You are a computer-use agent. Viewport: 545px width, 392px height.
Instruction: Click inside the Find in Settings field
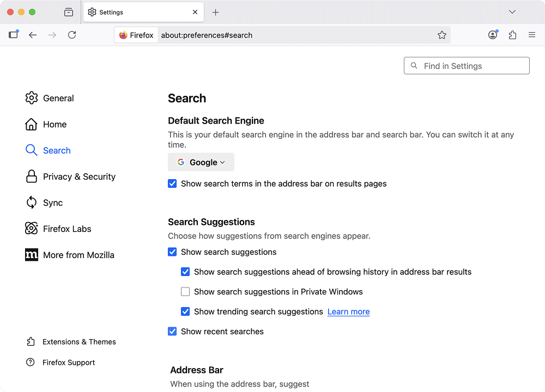coord(466,65)
